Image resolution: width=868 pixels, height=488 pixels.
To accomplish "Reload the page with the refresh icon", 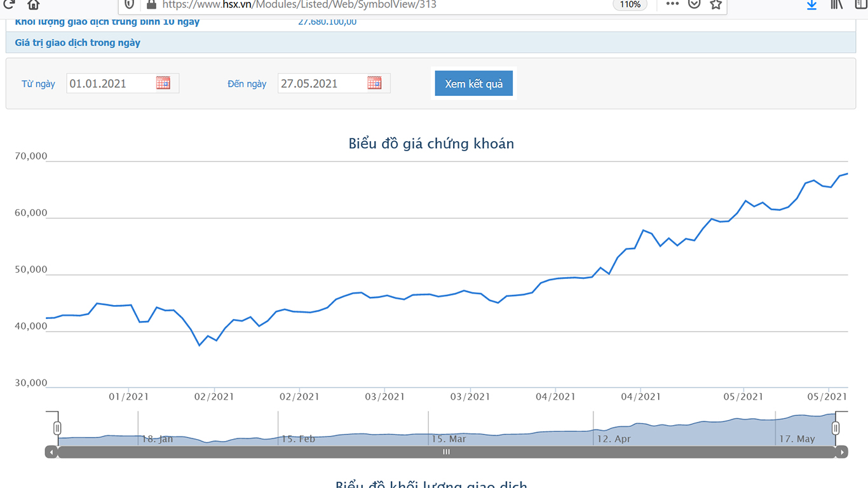I will [x=9, y=4].
